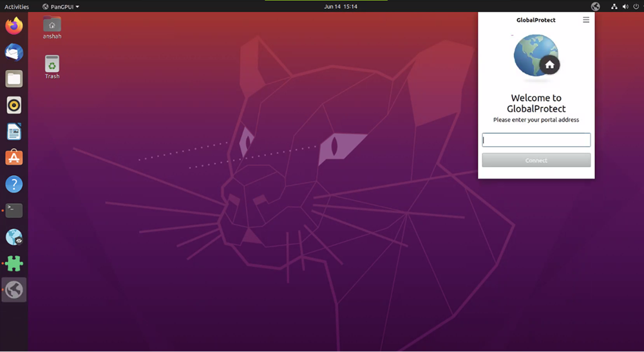Expand the PanGPUI application menu

point(61,6)
